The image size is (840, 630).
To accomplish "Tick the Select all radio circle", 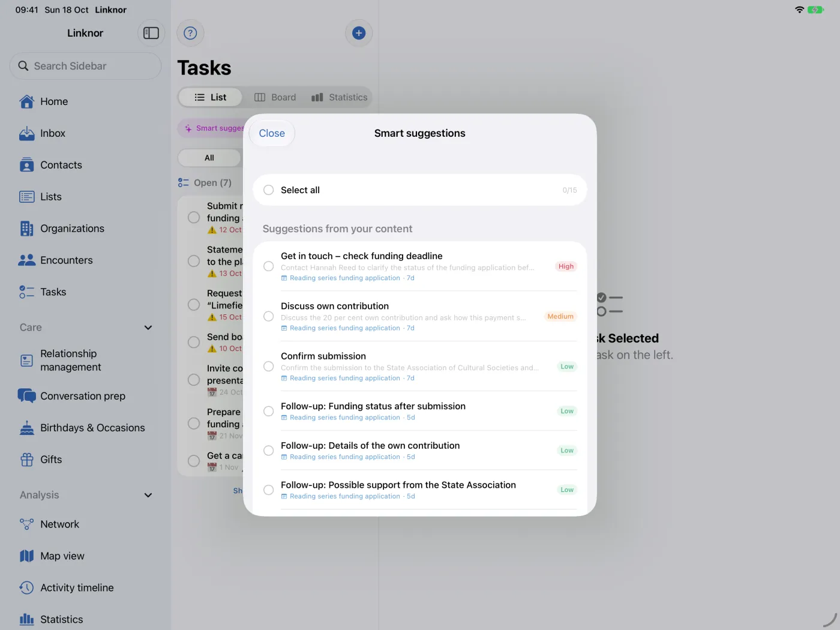I will [269, 190].
